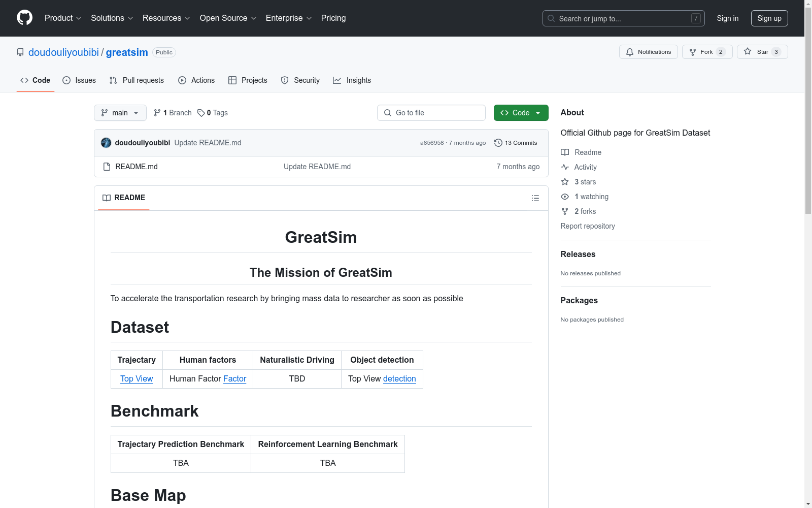Image resolution: width=812 pixels, height=508 pixels.
Task: Click the Notifications bell icon
Action: coord(630,52)
